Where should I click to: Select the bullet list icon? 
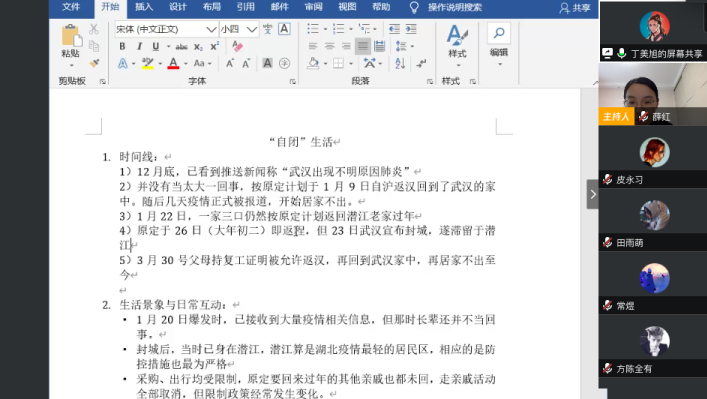pos(313,29)
